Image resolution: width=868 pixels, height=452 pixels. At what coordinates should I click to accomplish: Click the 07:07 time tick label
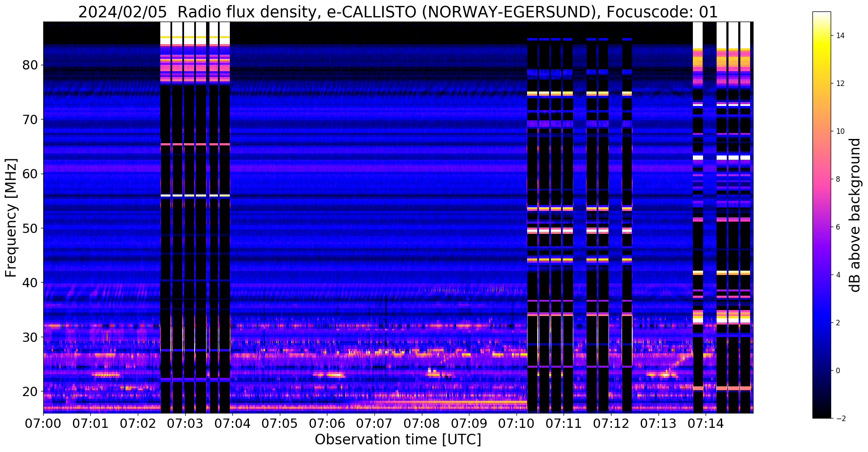[x=374, y=423]
